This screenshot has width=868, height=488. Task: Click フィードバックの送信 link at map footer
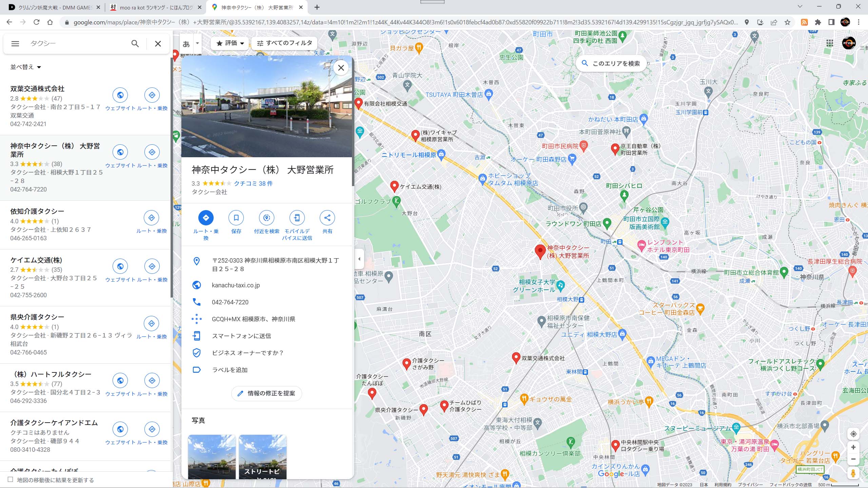tap(791, 485)
